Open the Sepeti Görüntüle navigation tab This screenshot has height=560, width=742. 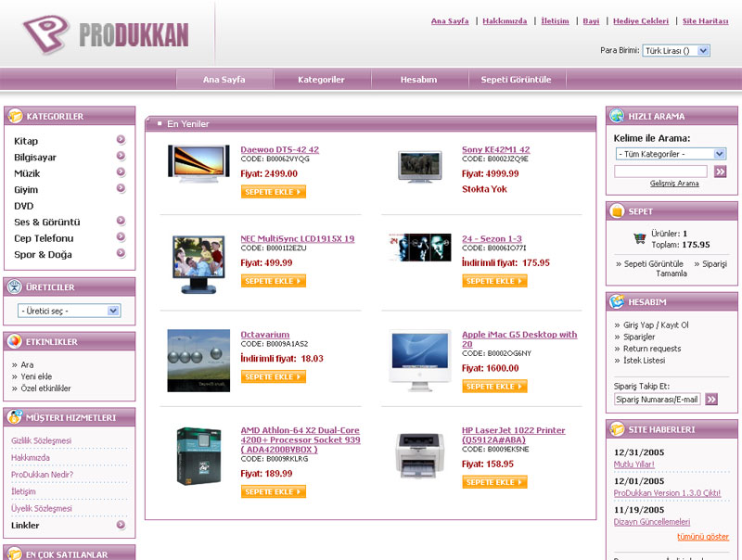(x=517, y=80)
